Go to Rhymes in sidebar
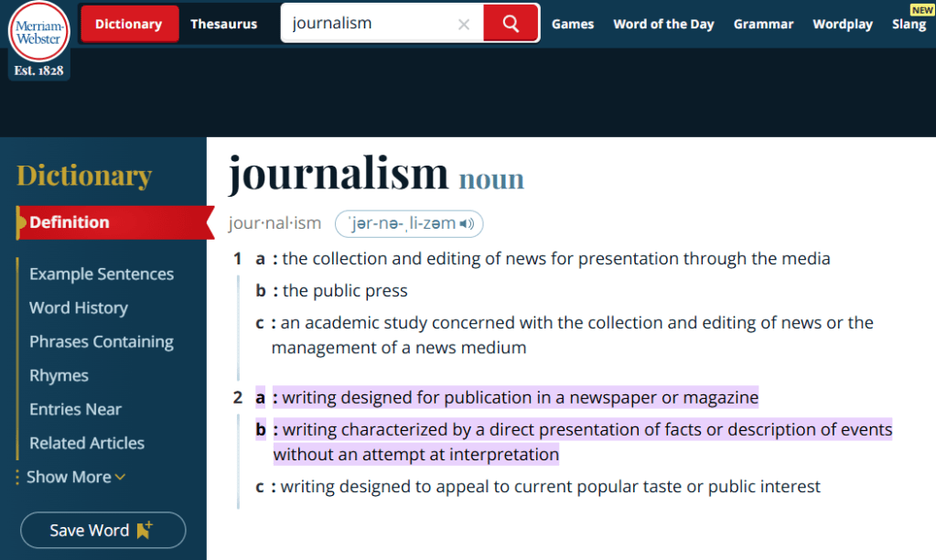This screenshot has height=560, width=936. coord(59,376)
